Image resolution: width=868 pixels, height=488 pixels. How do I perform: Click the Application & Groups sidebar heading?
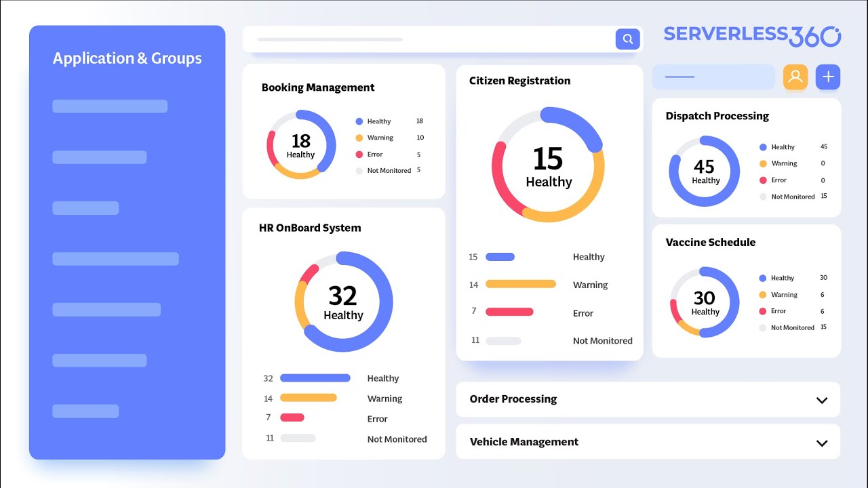[127, 58]
